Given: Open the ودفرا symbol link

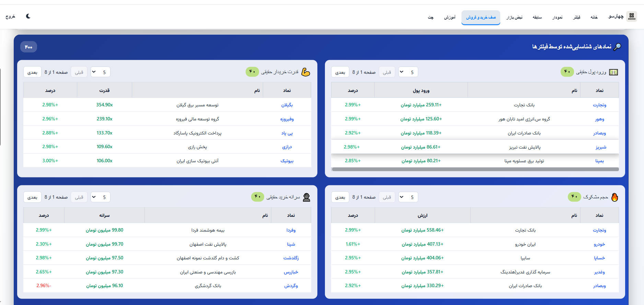Looking at the screenshot, I should coord(291,230).
